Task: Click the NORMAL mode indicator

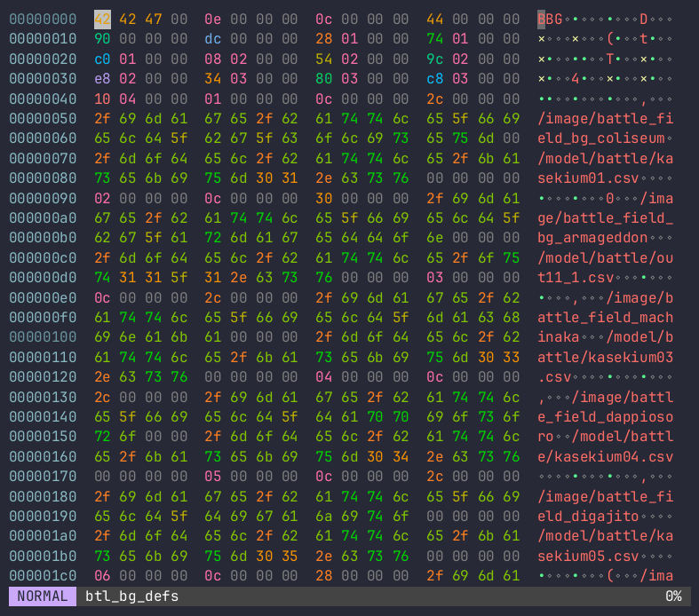Action: point(43,596)
